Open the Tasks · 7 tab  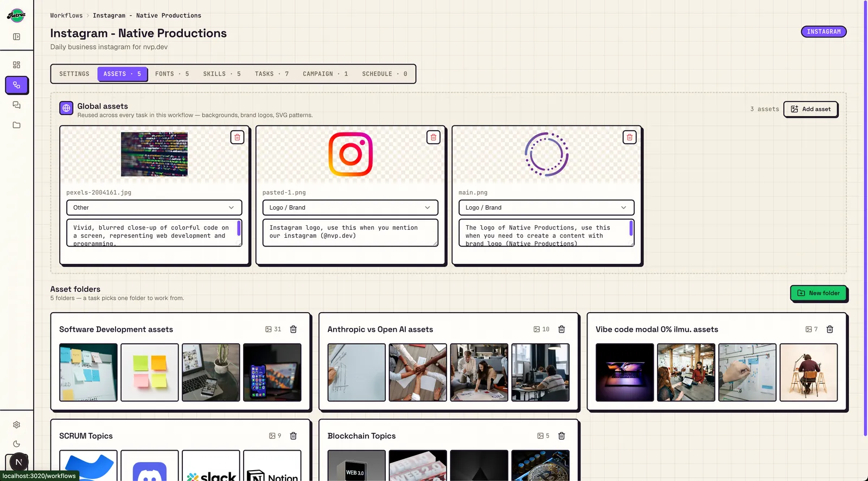pos(272,74)
